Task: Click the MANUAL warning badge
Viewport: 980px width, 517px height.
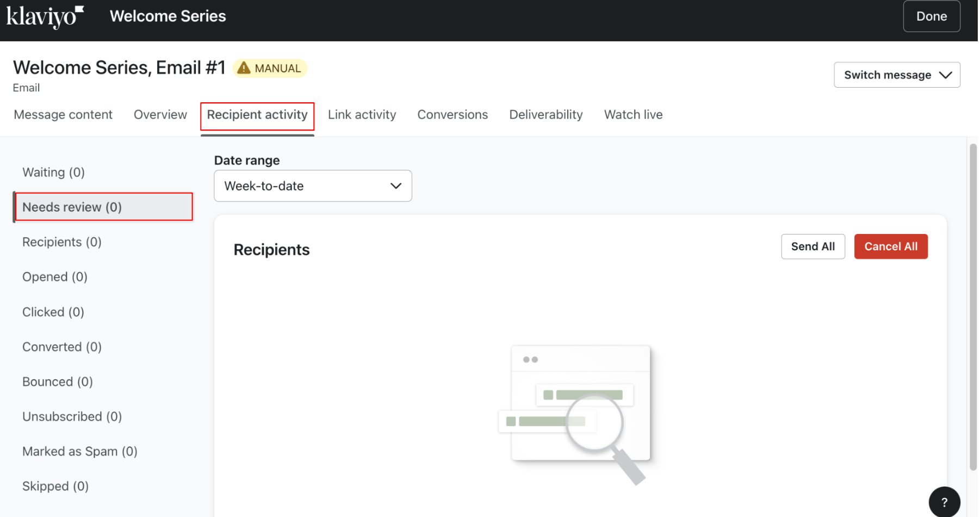Action: [270, 68]
